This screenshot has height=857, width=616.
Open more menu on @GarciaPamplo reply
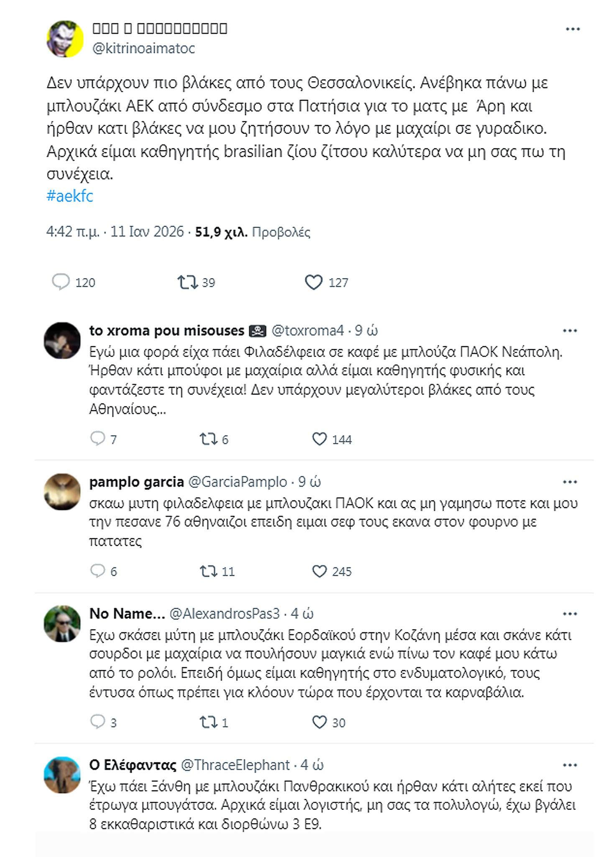570,482
